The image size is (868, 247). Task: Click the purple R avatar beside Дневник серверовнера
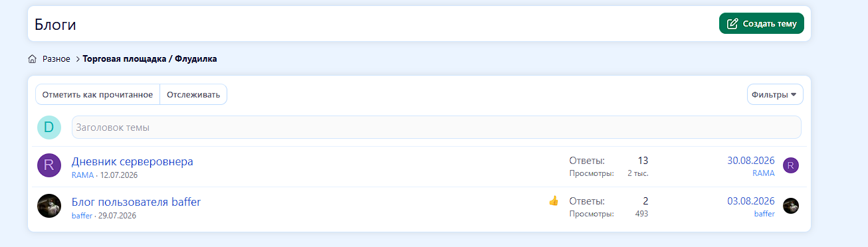(x=49, y=166)
